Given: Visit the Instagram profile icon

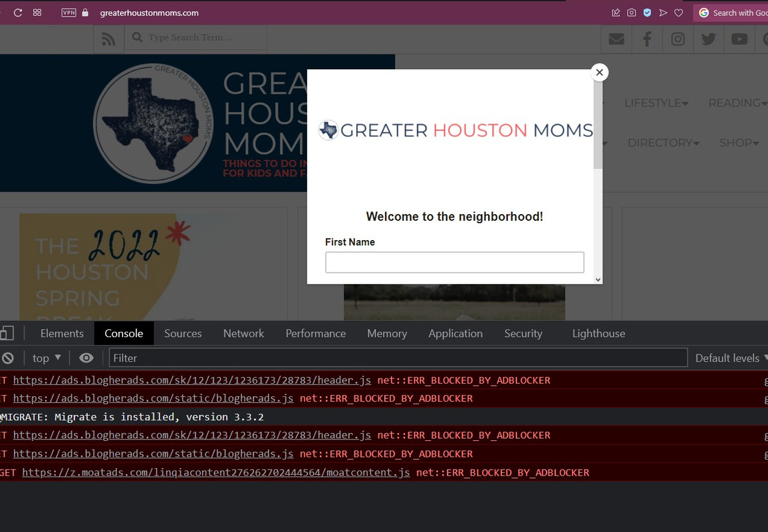Looking at the screenshot, I should (x=678, y=39).
